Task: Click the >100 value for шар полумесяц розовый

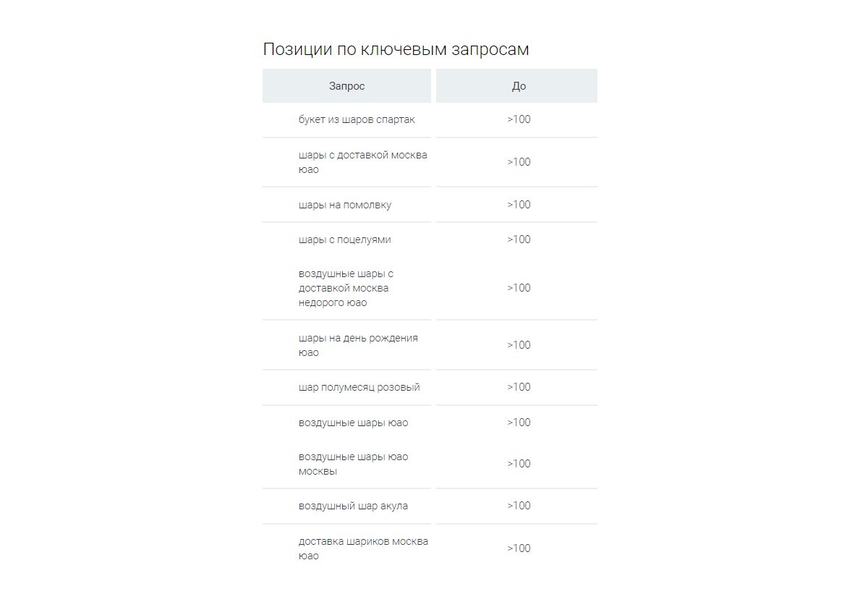Action: pyautogui.click(x=519, y=387)
